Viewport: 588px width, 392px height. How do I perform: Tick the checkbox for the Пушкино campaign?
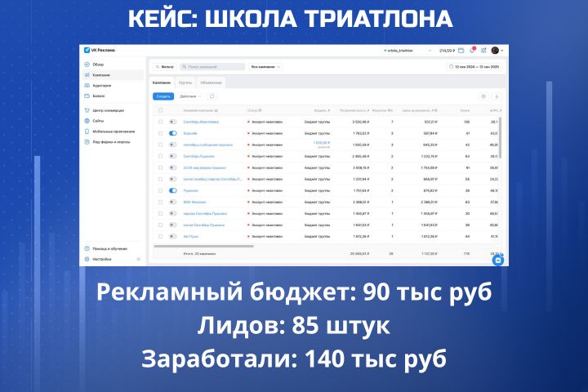point(161,190)
